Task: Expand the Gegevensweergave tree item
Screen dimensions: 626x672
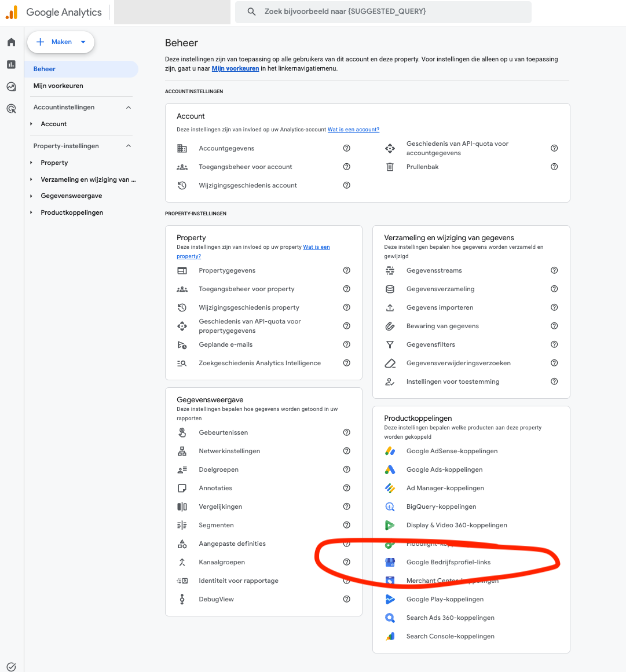Action: [x=31, y=196]
